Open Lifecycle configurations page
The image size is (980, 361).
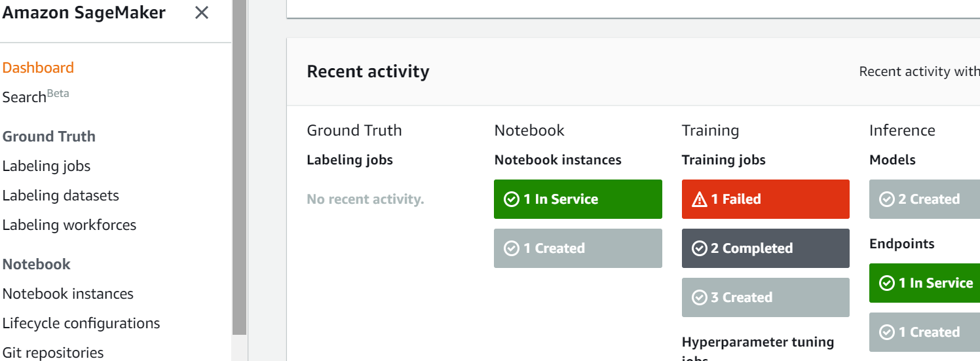[81, 323]
